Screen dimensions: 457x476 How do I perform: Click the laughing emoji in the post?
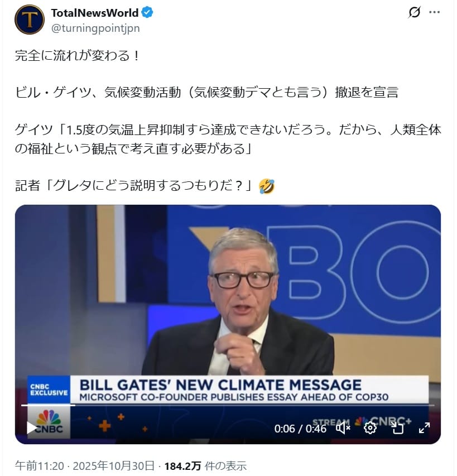[266, 186]
